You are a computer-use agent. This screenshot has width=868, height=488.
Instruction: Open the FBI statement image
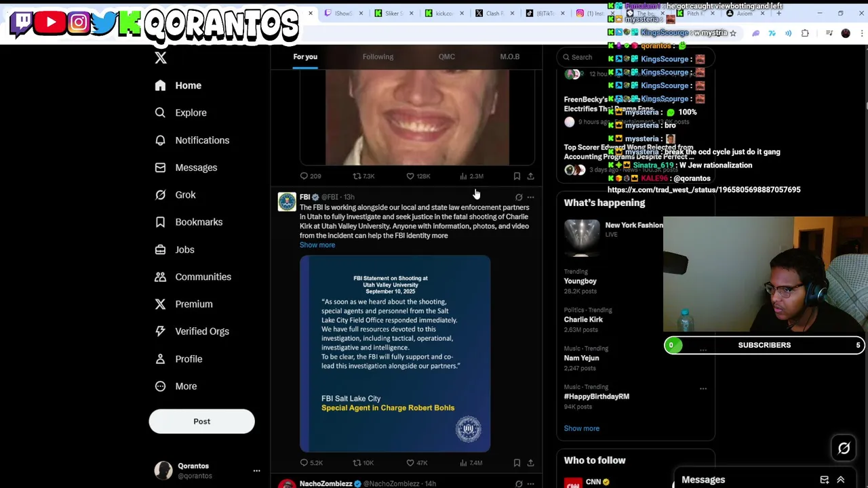395,354
